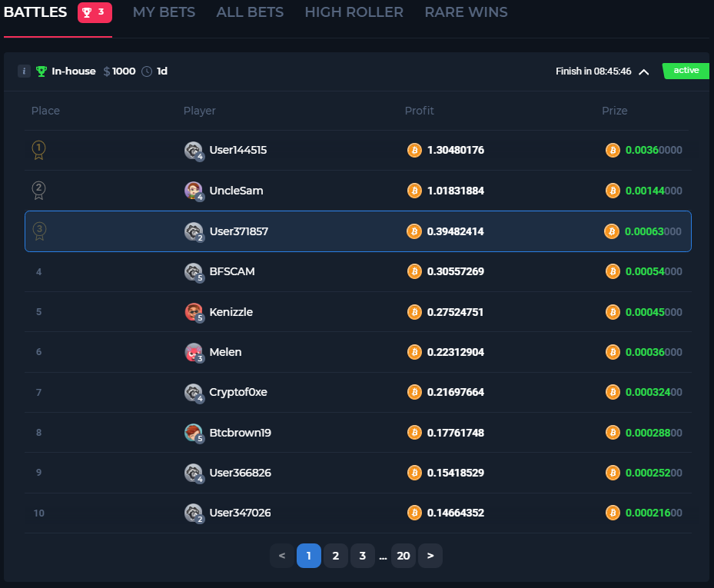Click User144515's avatar

pos(194,151)
